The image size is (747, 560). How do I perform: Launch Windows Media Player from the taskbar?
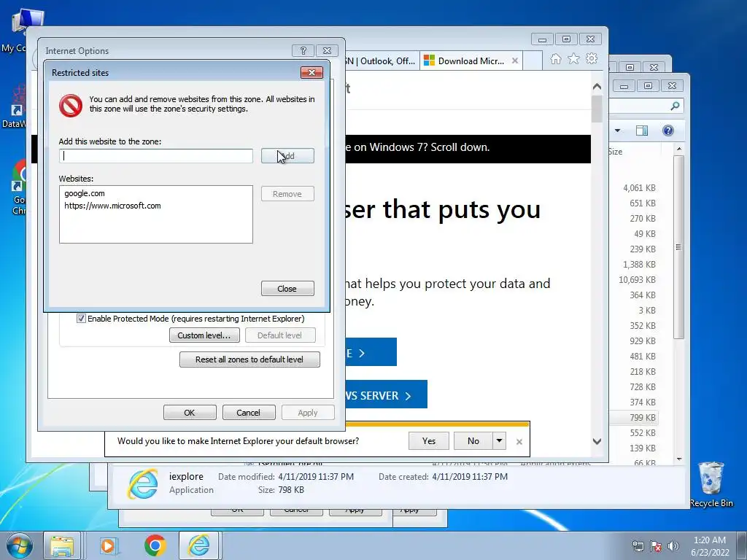108,545
